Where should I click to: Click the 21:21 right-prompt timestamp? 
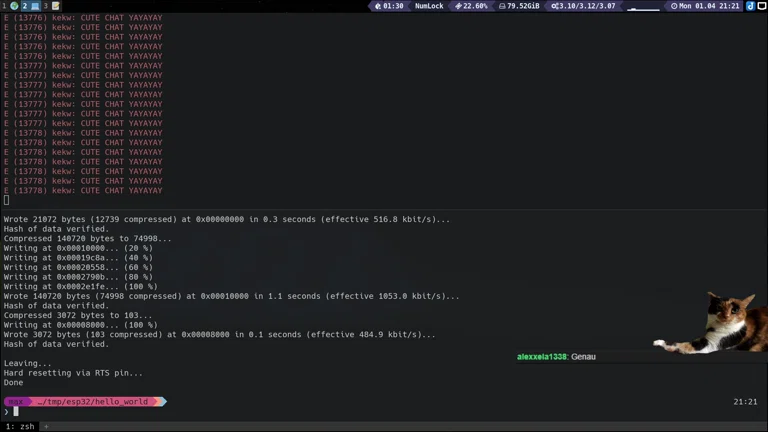[x=745, y=402]
